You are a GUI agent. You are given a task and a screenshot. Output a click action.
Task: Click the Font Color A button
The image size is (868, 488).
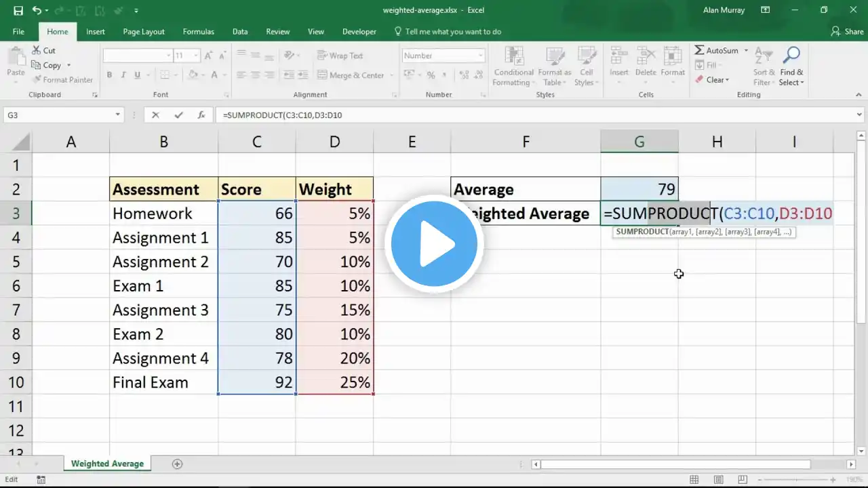click(215, 75)
